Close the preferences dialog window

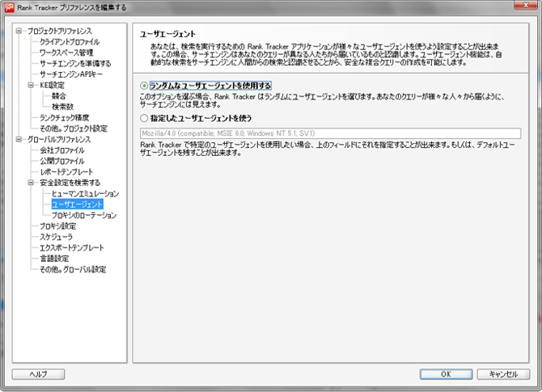(x=526, y=5)
